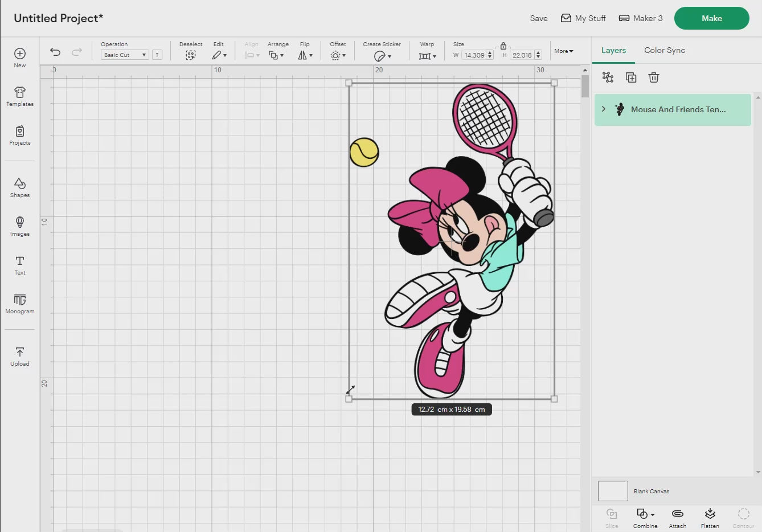The width and height of the screenshot is (762, 532).
Task: Open the Create Sticker dropdown
Action: tap(383, 56)
